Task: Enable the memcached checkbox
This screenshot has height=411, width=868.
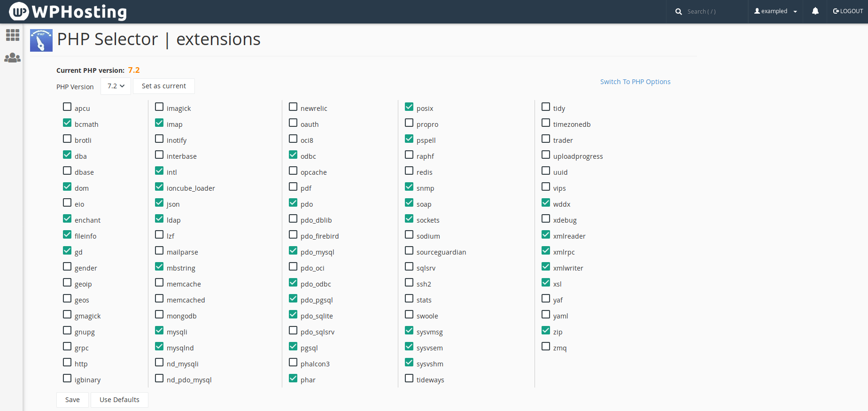Action: coord(159,299)
